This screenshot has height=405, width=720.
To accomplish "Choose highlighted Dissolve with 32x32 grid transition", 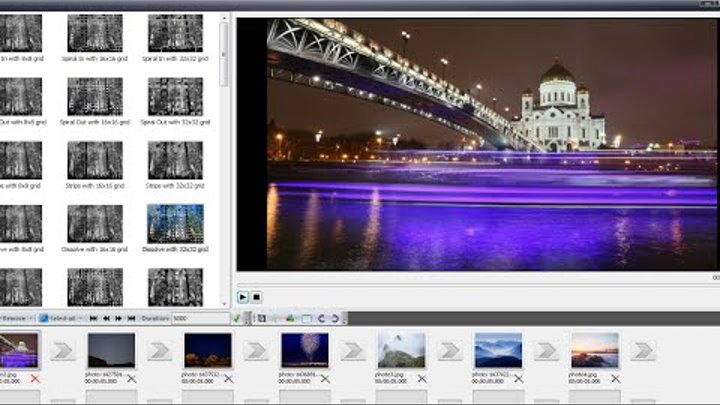I will 175,224.
